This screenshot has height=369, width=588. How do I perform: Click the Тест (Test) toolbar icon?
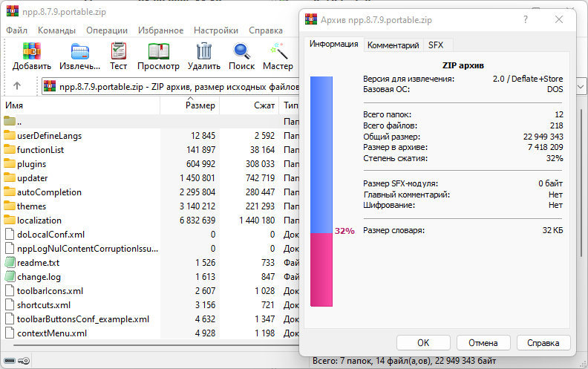[119, 51]
